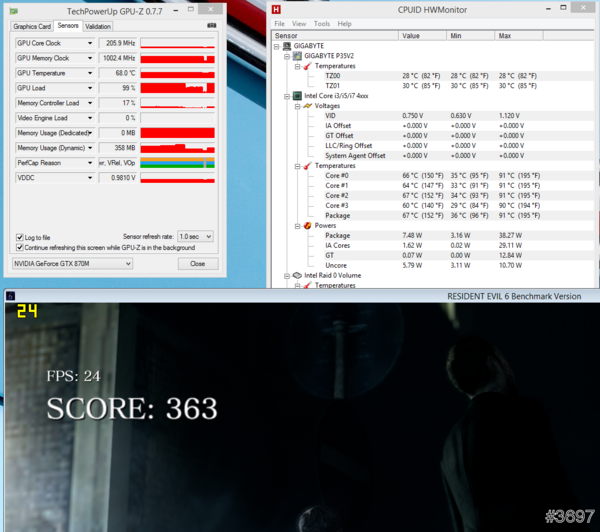600x532 pixels.
Task: Click the Close button in GPU-Z
Action: 198,264
